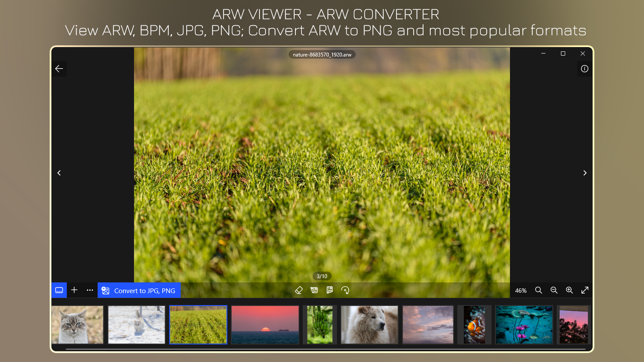
Task: Open the more options ellipsis menu
Action: coord(89,290)
